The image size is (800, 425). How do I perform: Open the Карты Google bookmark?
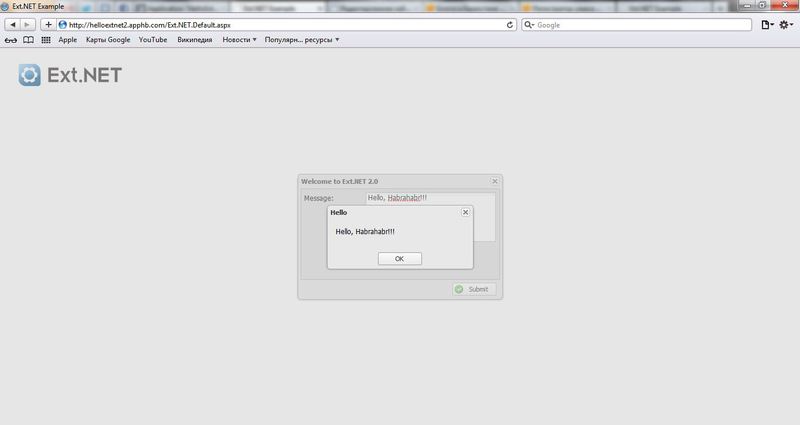coord(108,40)
